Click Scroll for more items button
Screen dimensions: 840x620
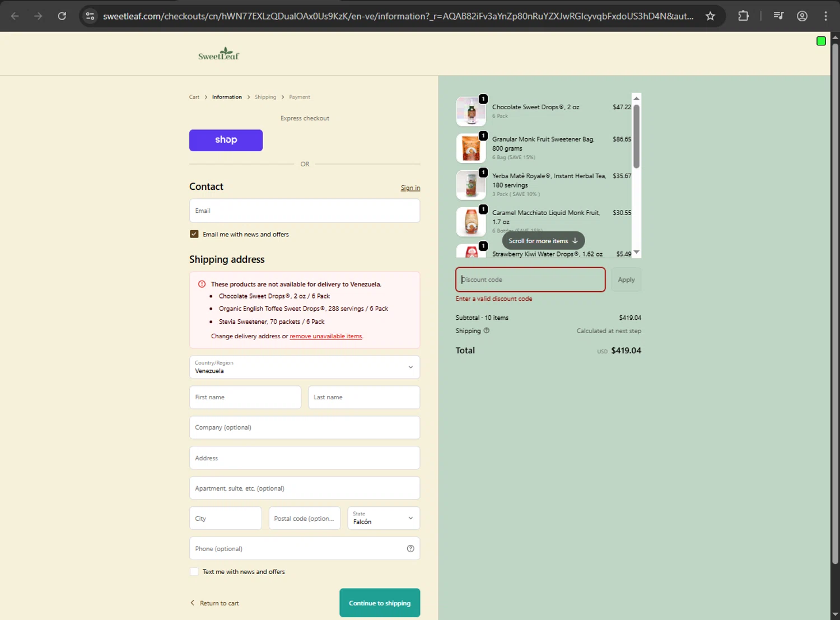coord(543,241)
